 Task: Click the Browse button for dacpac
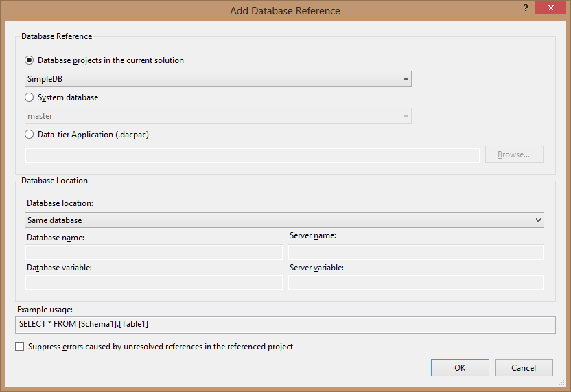[x=514, y=154]
